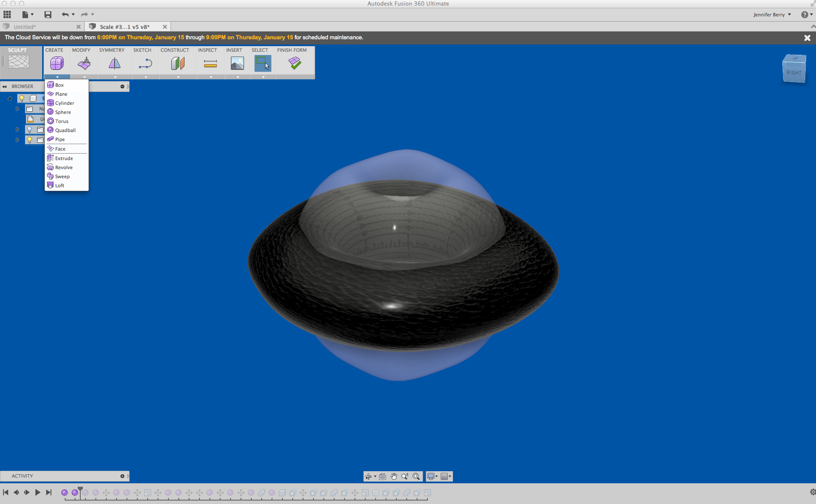
Task: Click the timeline position marker handle
Action: click(x=80, y=490)
